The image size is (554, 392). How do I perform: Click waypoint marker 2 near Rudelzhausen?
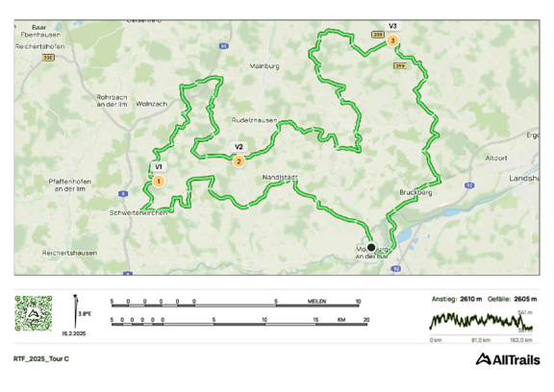coord(239,161)
